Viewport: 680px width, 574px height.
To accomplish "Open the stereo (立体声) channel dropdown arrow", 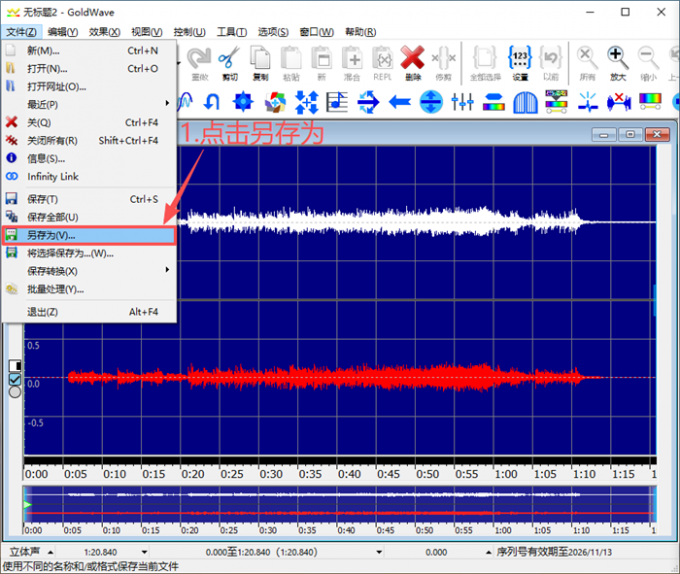I will tap(50, 552).
